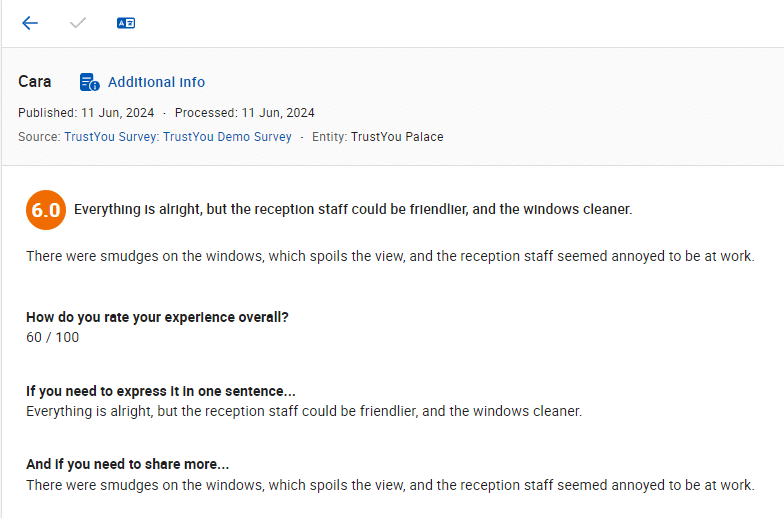Click the translate review icon
The width and height of the screenshot is (784, 518).
tap(126, 23)
